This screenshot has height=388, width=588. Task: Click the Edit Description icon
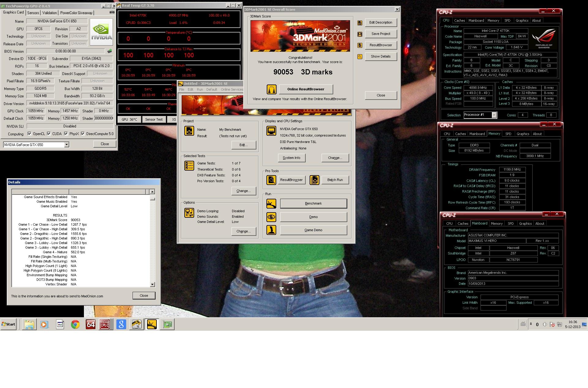point(360,23)
